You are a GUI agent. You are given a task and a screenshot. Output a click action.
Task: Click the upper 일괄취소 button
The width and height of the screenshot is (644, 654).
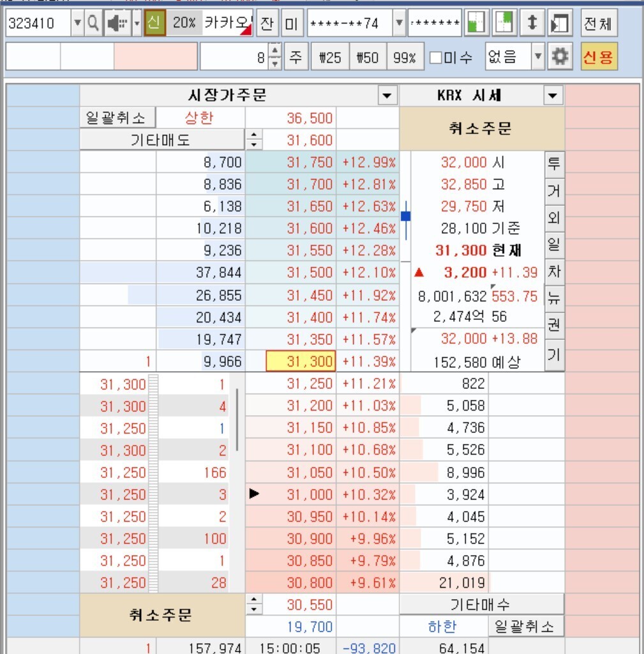tap(117, 118)
